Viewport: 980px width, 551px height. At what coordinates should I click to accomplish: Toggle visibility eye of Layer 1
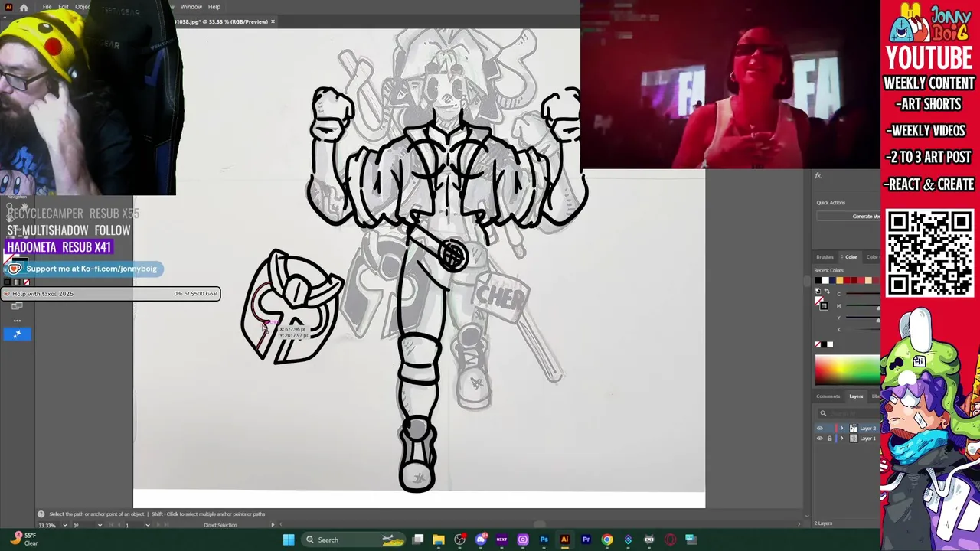click(820, 439)
